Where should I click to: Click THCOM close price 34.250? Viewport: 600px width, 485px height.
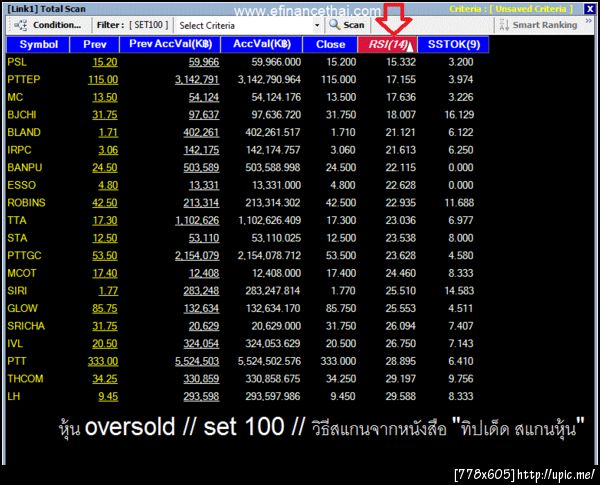point(341,379)
